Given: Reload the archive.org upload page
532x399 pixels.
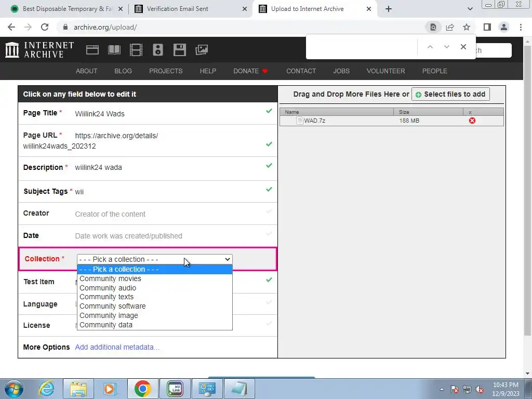Looking at the screenshot, I should coord(45,27).
